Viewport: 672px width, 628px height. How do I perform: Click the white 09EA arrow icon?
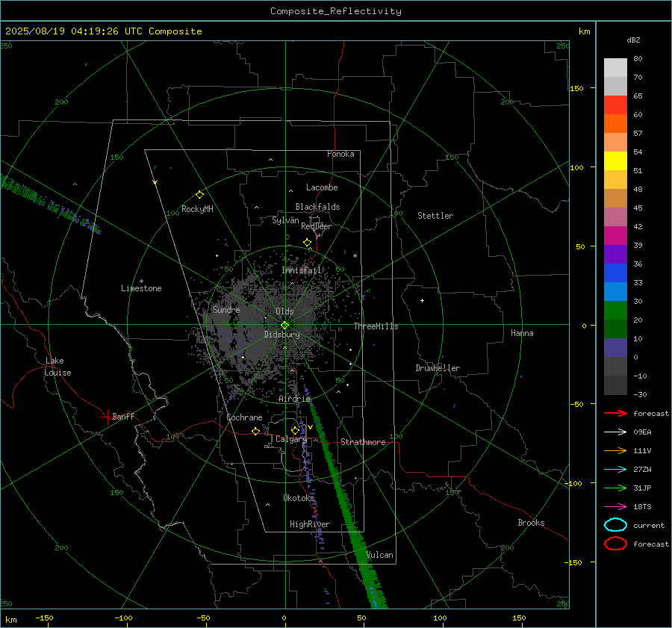click(x=615, y=432)
